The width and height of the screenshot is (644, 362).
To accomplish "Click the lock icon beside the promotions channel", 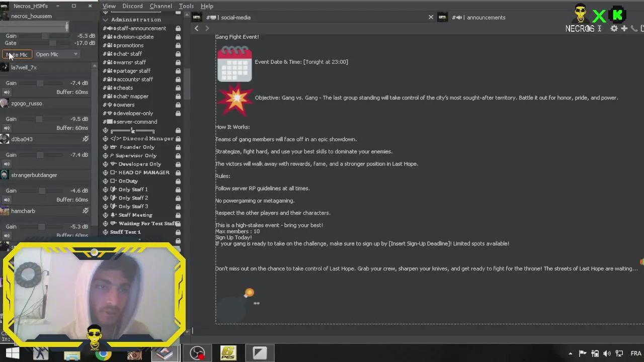I will [x=178, y=45].
